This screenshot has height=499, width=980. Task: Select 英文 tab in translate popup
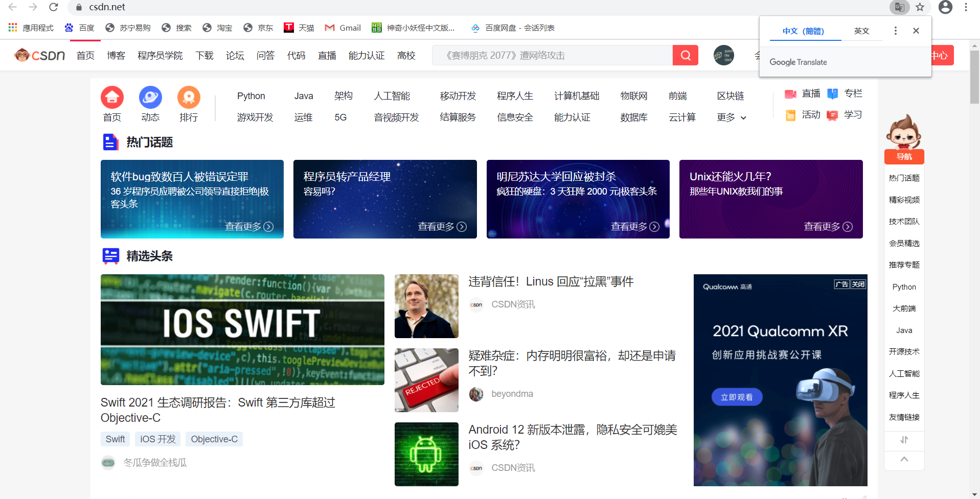click(x=862, y=31)
